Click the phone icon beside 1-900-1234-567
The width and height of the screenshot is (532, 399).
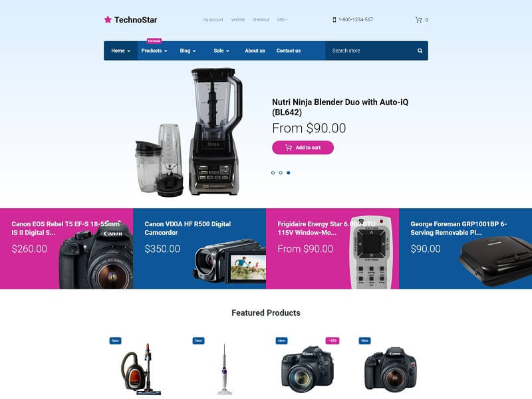[334, 20]
